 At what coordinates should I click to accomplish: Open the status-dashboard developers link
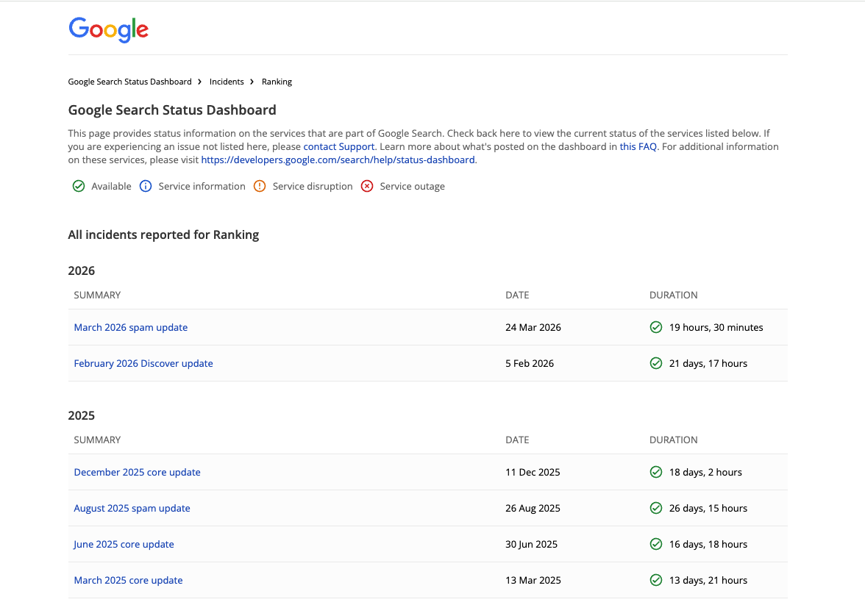tap(338, 160)
